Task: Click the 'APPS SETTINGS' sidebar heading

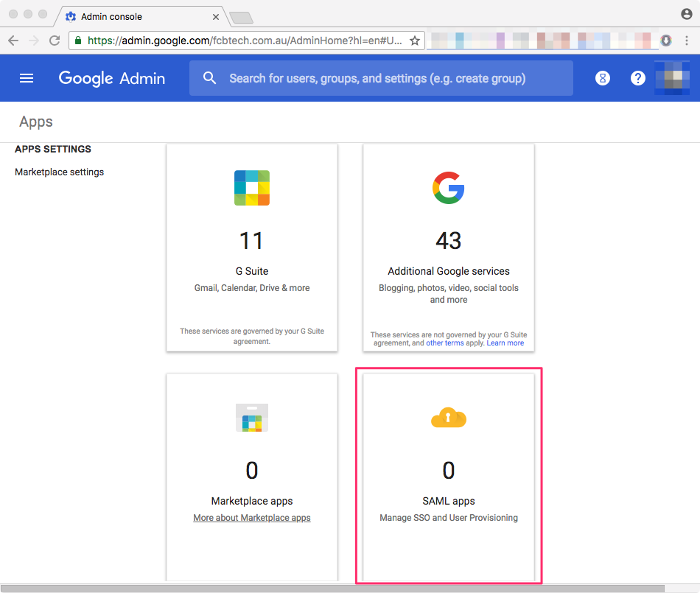Action: (52, 149)
